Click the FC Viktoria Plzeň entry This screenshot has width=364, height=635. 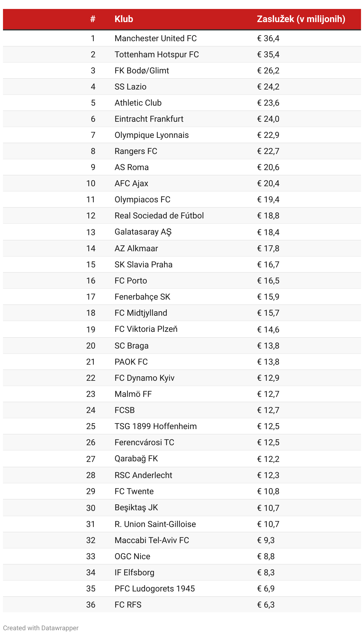click(x=146, y=329)
